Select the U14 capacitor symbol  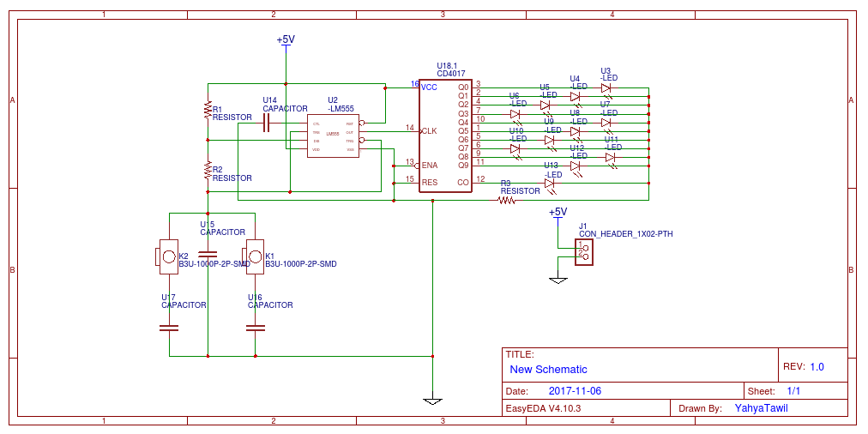coord(265,123)
